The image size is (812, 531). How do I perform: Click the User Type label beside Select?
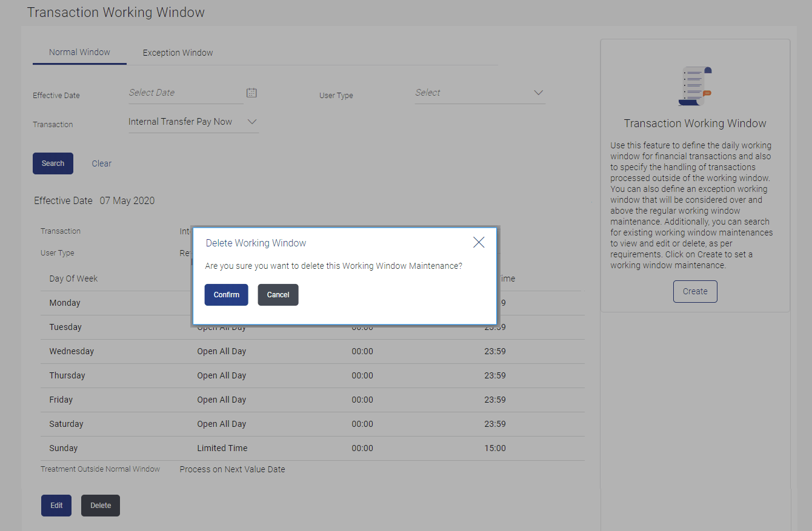click(x=336, y=96)
